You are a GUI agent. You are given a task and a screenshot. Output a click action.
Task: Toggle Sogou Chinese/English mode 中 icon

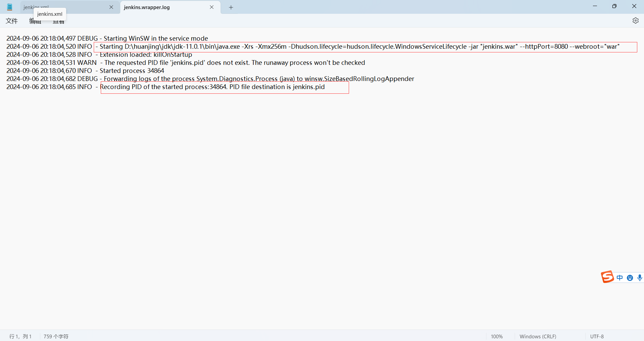coord(620,278)
